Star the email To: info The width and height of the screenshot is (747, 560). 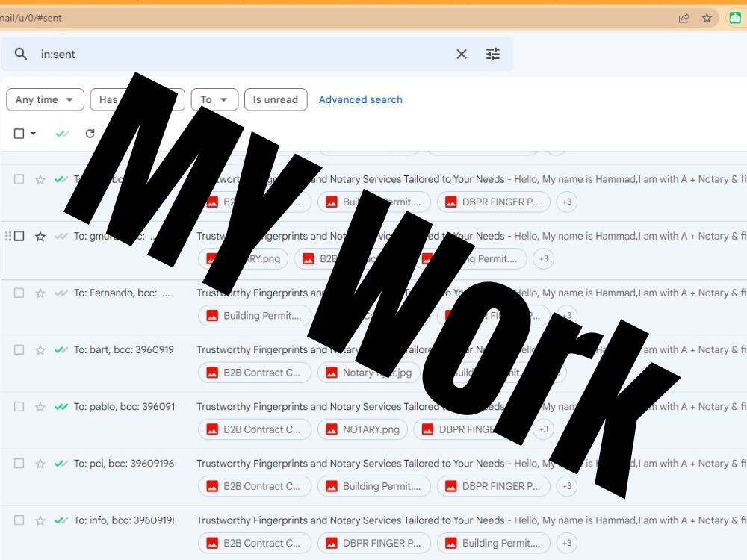tap(40, 520)
